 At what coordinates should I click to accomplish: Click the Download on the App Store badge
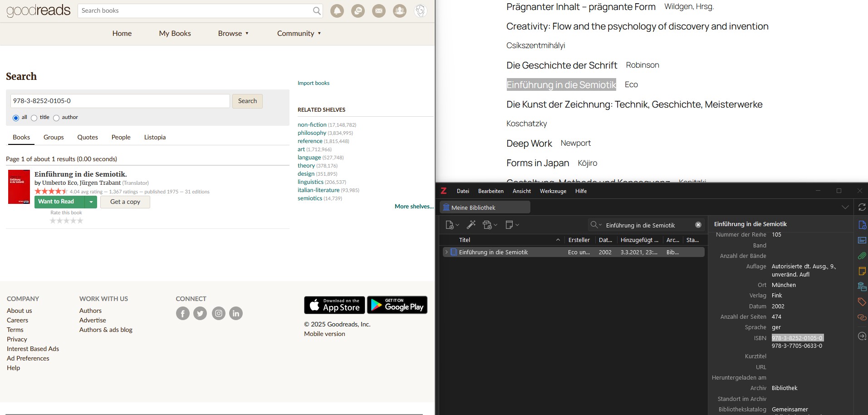click(x=334, y=305)
